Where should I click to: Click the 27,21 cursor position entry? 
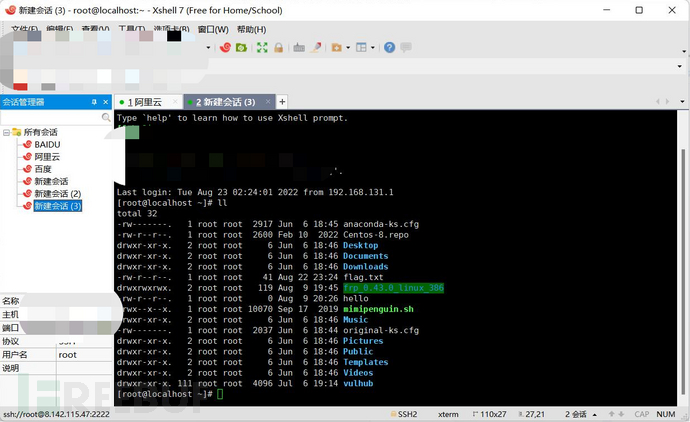[x=535, y=415]
